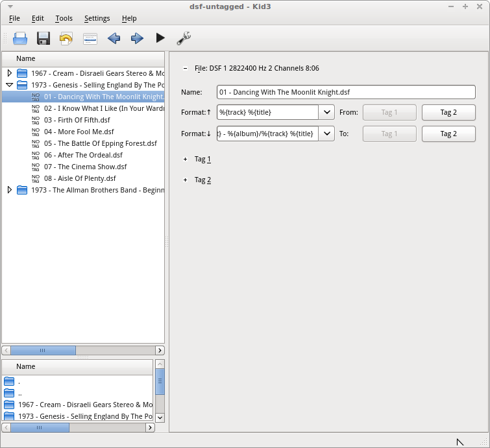Click NO TAG icon beside 03 - Firth Of Fifth
This screenshot has height=448, width=490.
[36, 120]
